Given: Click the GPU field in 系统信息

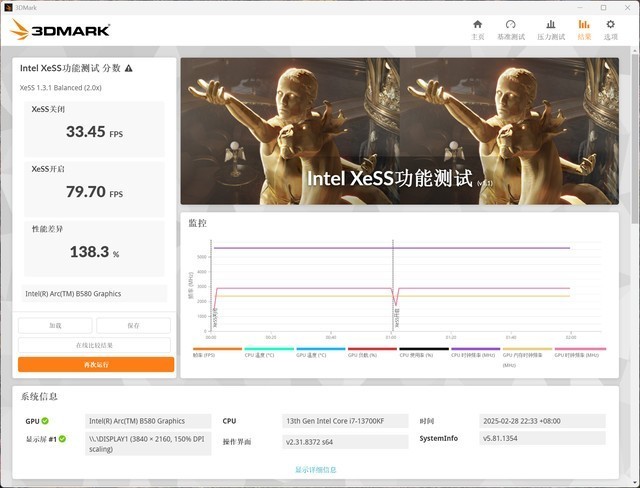Looking at the screenshot, I should (148, 421).
